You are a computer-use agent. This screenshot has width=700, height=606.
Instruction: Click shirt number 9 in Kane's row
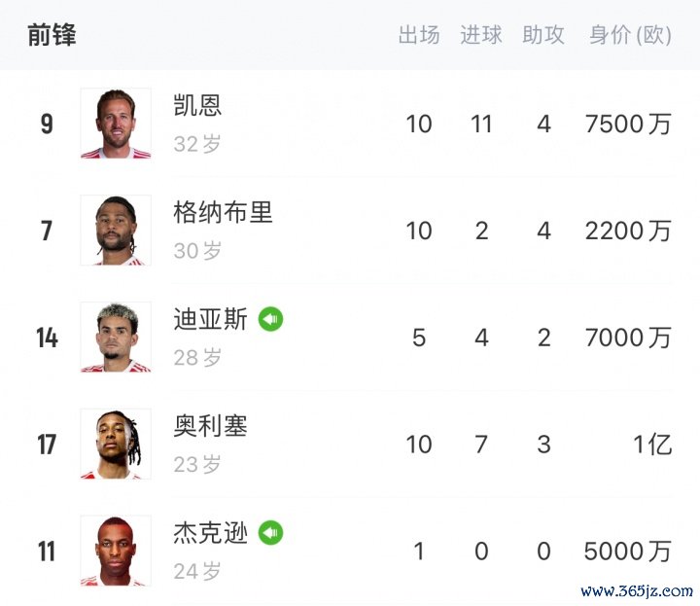pyautogui.click(x=47, y=124)
